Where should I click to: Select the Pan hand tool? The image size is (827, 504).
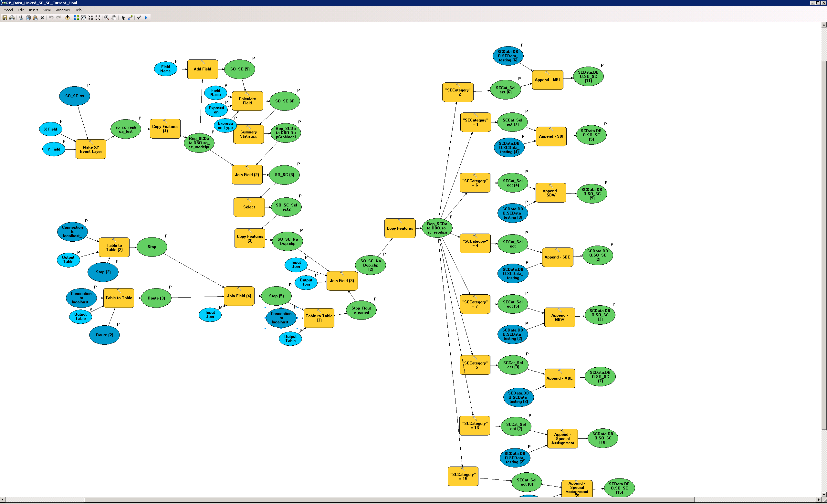(x=114, y=18)
